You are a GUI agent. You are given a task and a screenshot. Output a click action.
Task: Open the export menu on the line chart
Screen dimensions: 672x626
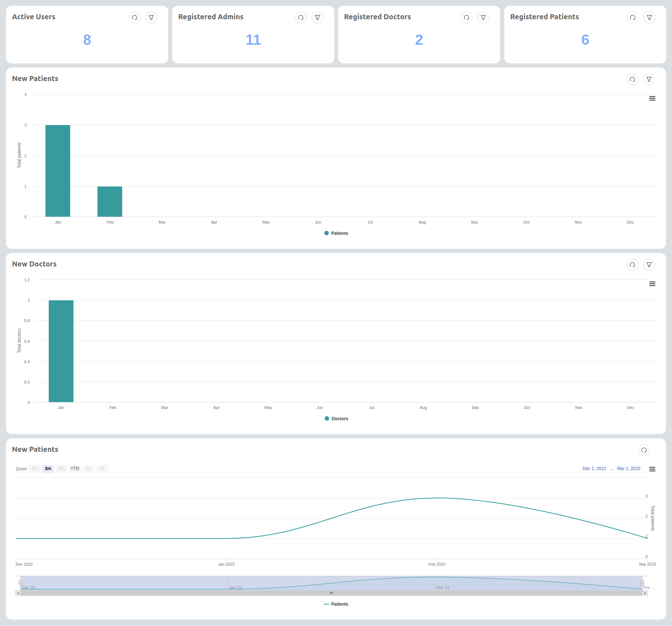(652, 469)
